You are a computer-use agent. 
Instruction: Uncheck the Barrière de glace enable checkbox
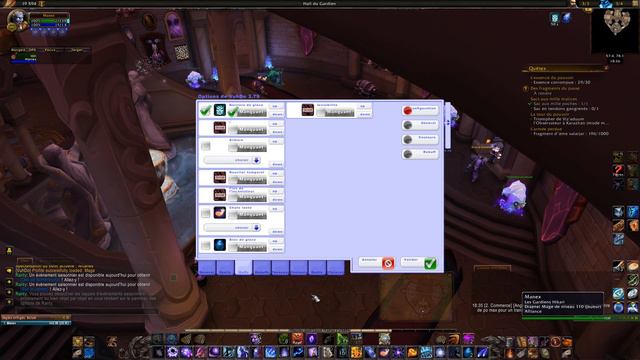coord(205,110)
